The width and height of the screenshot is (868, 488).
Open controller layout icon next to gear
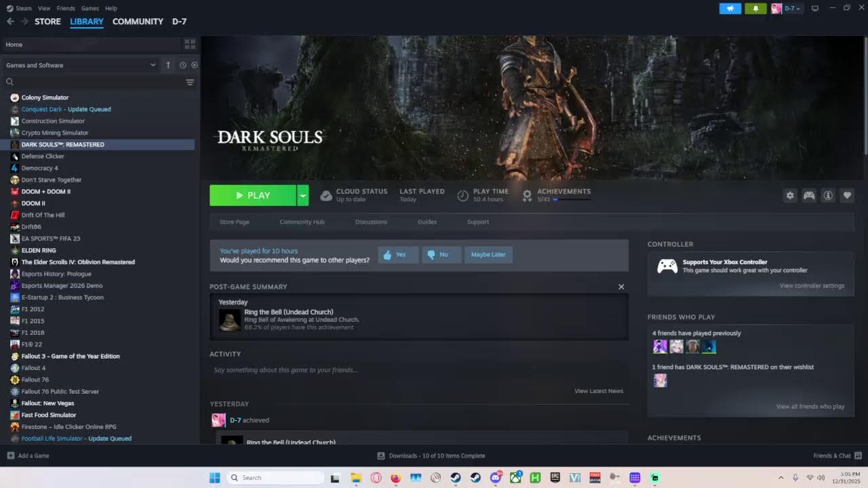(x=809, y=195)
